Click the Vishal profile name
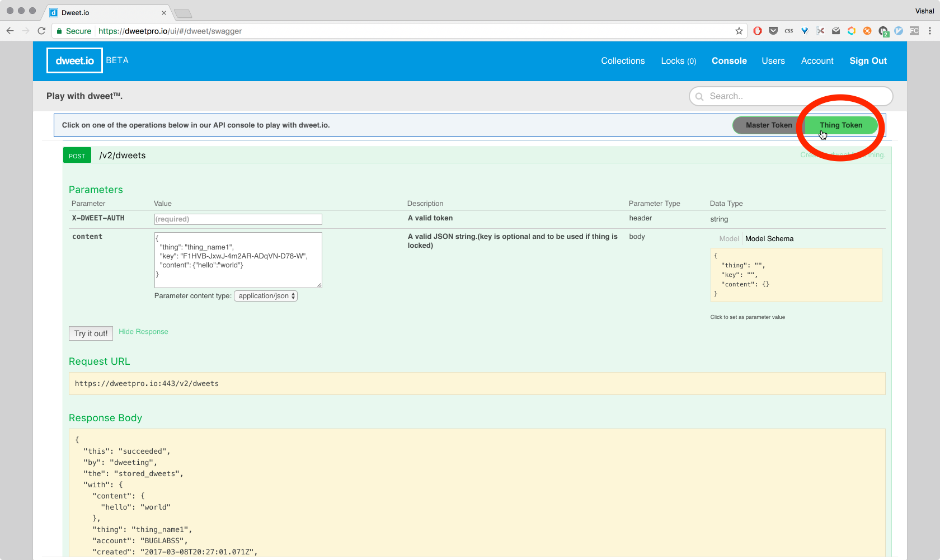 (x=924, y=11)
